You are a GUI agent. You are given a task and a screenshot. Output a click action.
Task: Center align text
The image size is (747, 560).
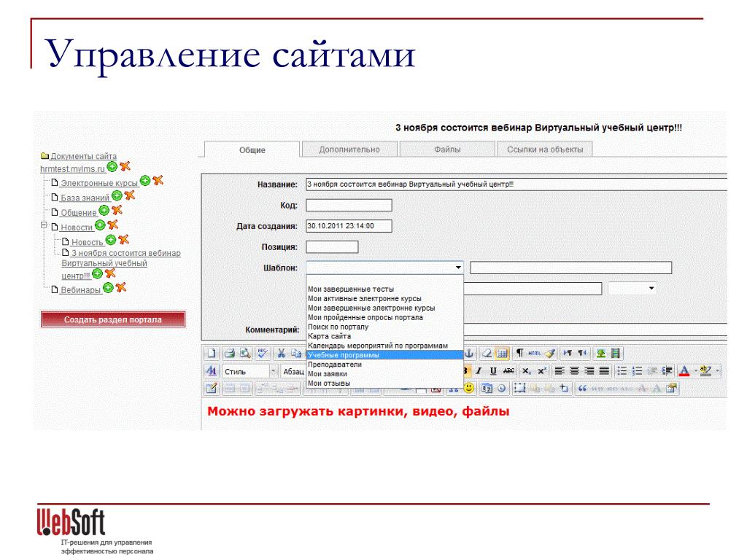coord(575,371)
